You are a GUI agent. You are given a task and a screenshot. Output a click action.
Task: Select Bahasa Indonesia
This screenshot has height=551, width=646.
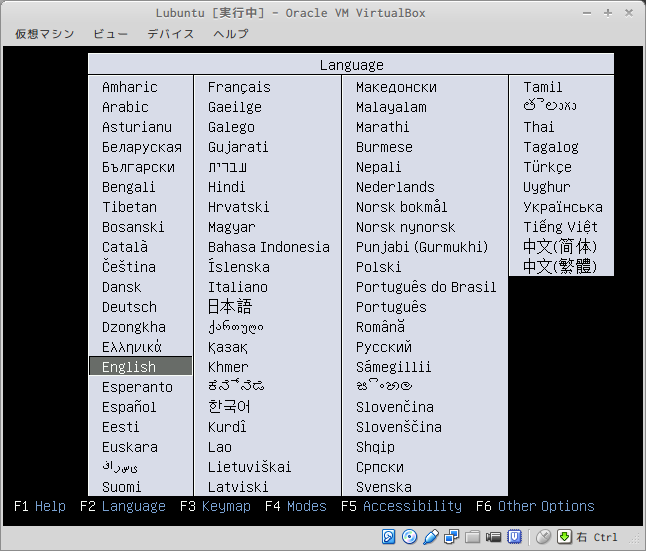pyautogui.click(x=269, y=247)
